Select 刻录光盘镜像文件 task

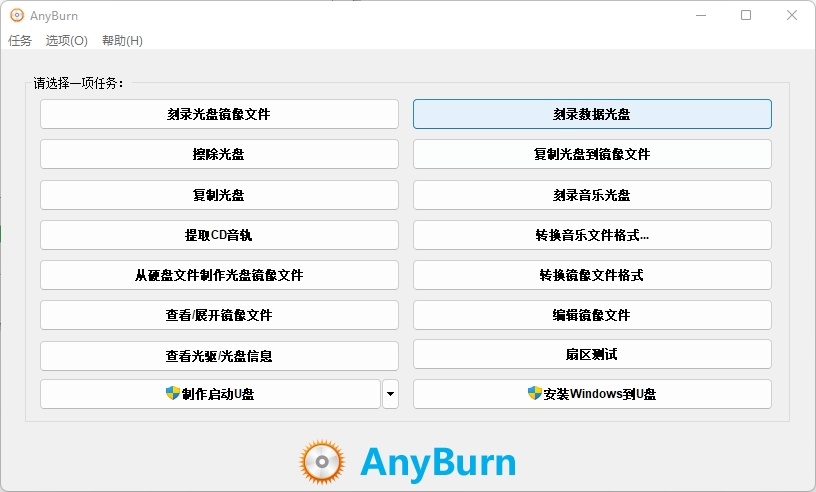tap(219, 114)
